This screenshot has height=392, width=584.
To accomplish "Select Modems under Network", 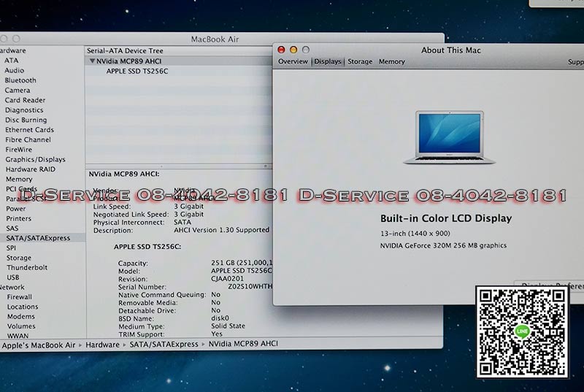I will [21, 316].
